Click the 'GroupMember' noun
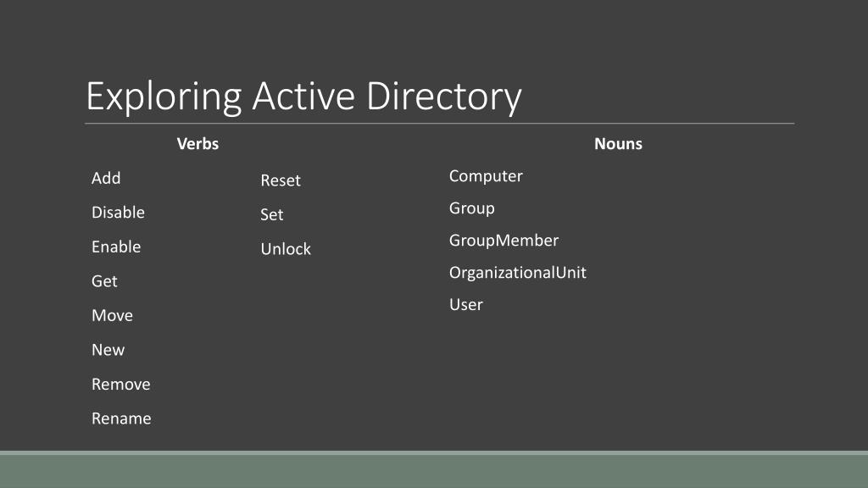 [504, 240]
